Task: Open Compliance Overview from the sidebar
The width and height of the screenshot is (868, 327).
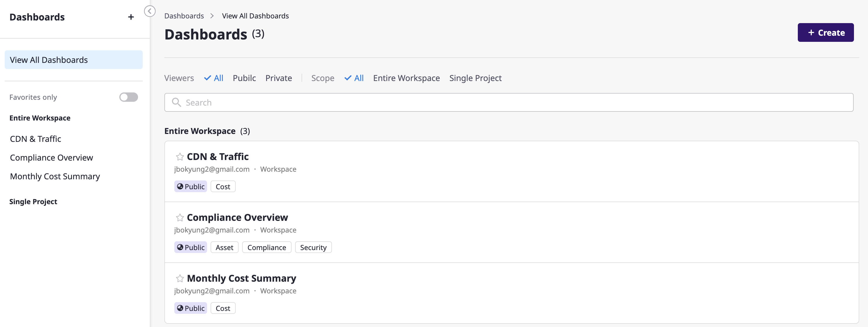Action: (51, 157)
